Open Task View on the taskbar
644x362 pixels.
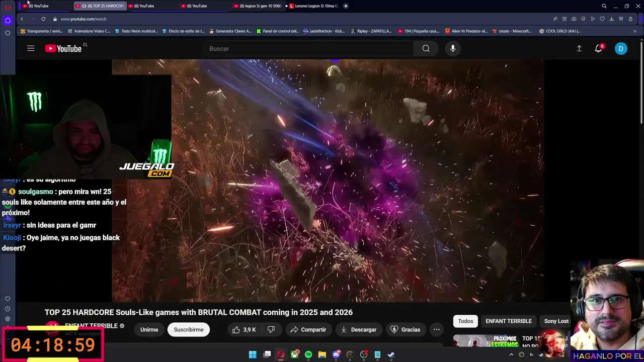pyautogui.click(x=267, y=354)
